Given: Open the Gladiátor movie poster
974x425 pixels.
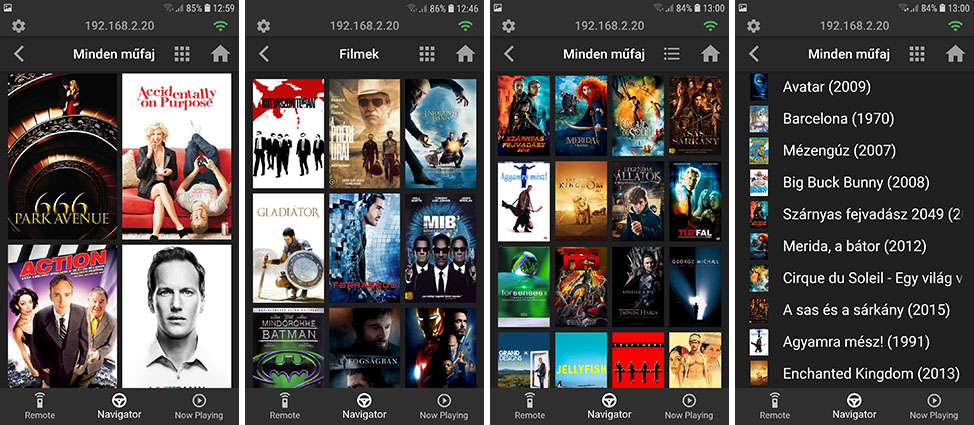Looking at the screenshot, I should click(288, 248).
